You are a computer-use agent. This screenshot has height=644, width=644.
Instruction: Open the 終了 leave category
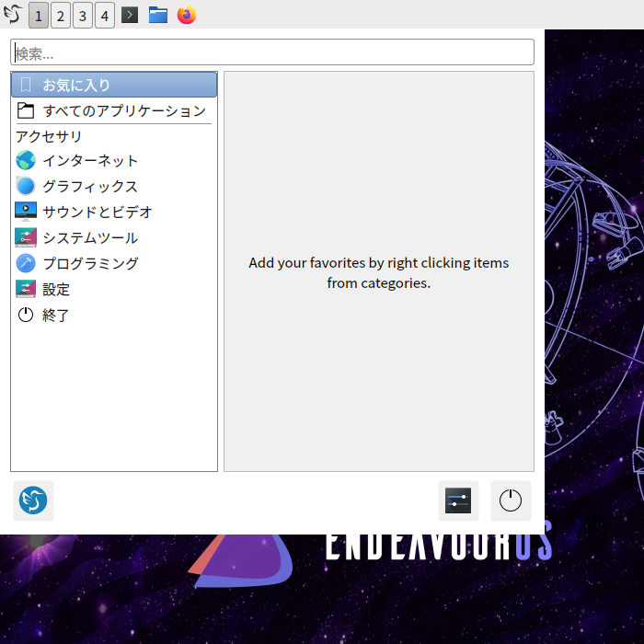(114, 315)
